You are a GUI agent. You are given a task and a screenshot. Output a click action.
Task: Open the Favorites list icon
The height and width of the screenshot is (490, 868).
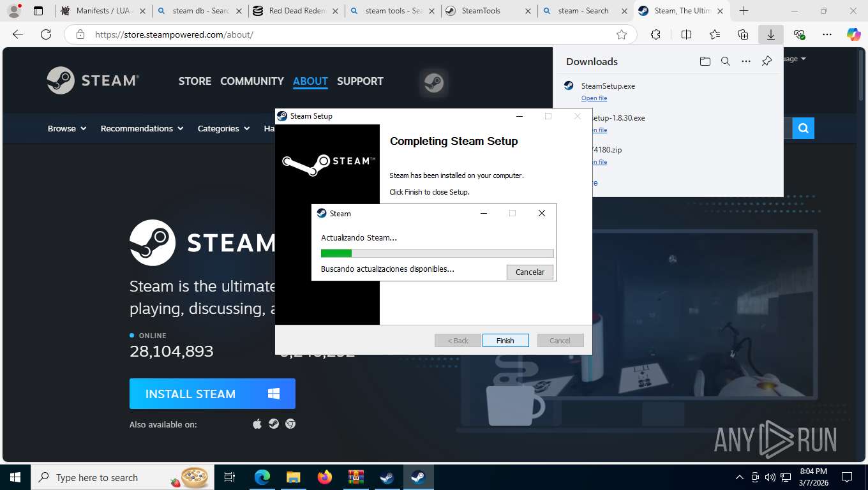click(x=715, y=34)
